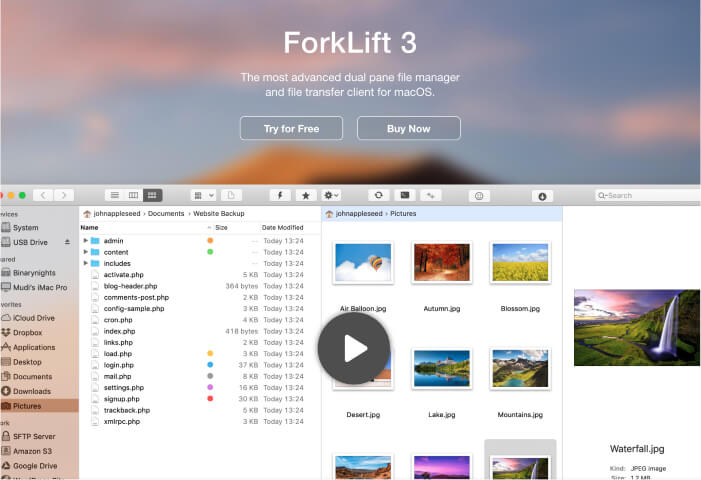Viewport: 701px width, 480px height.
Task: Switch to list view
Action: pyautogui.click(x=114, y=195)
